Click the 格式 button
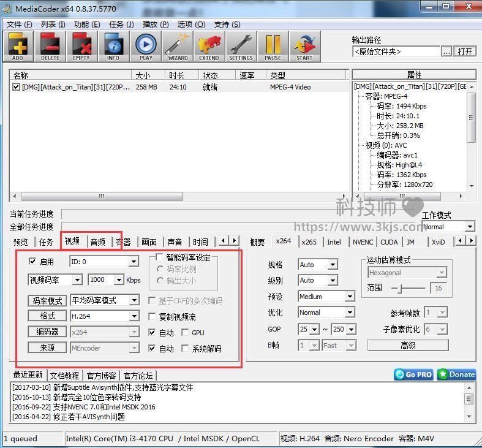 (x=47, y=316)
